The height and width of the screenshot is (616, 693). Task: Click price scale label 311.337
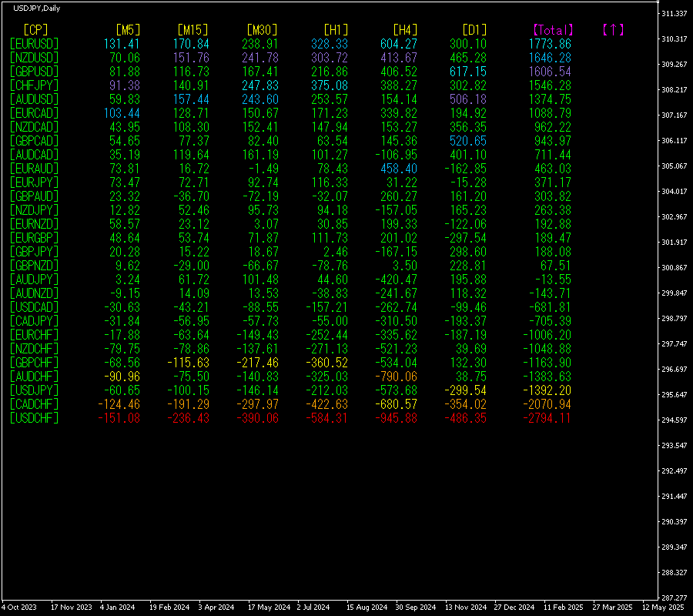pyautogui.click(x=675, y=14)
